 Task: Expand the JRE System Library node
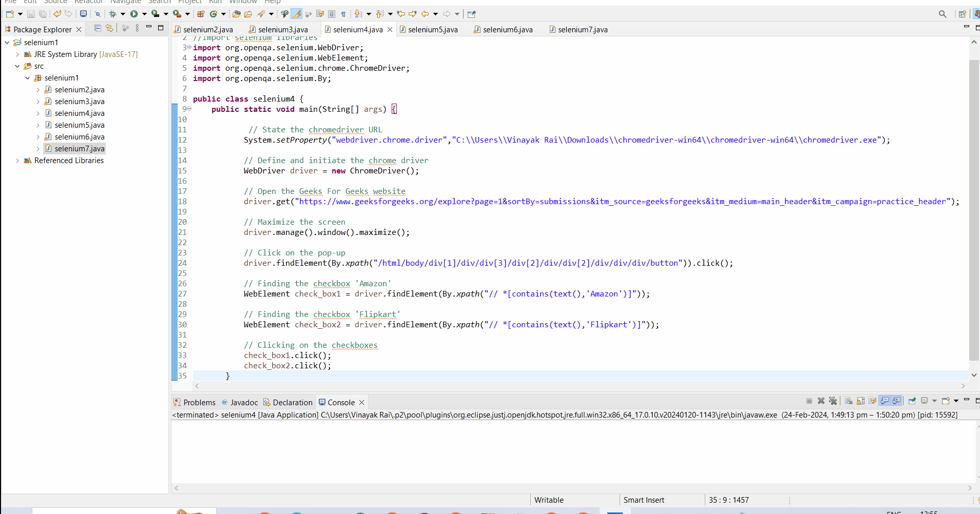(x=17, y=54)
